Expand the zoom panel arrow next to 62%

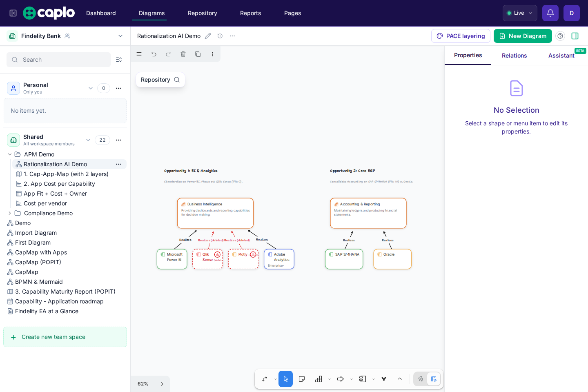click(x=162, y=384)
